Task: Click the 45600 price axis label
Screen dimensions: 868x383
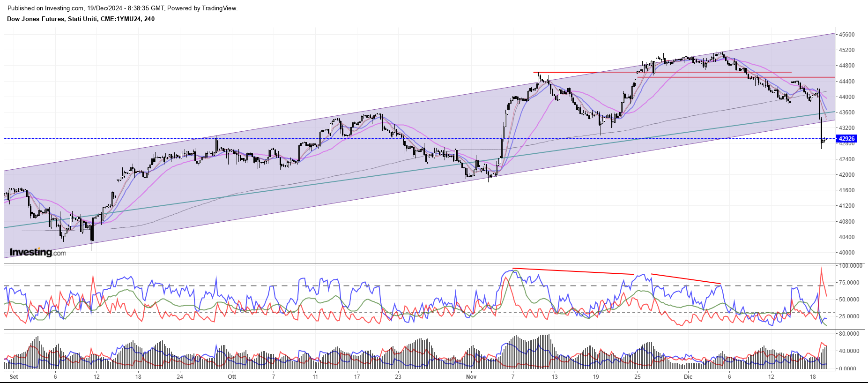Action: (847, 35)
